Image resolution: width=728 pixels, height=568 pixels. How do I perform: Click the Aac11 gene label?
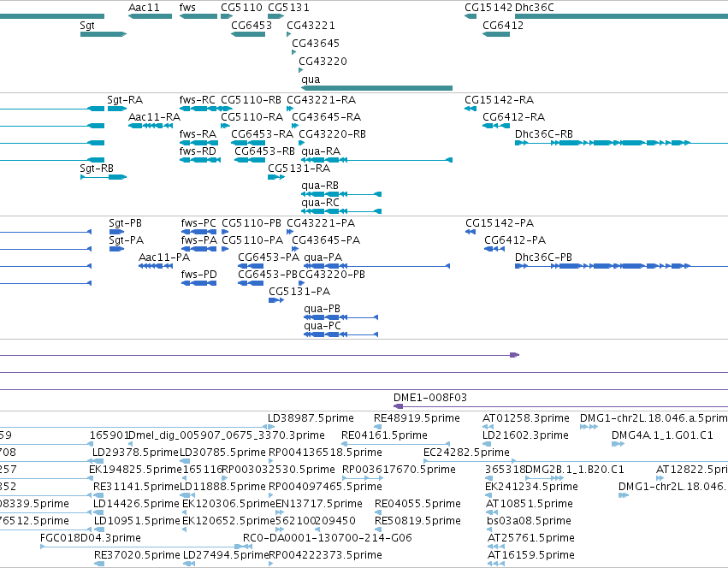click(144, 8)
